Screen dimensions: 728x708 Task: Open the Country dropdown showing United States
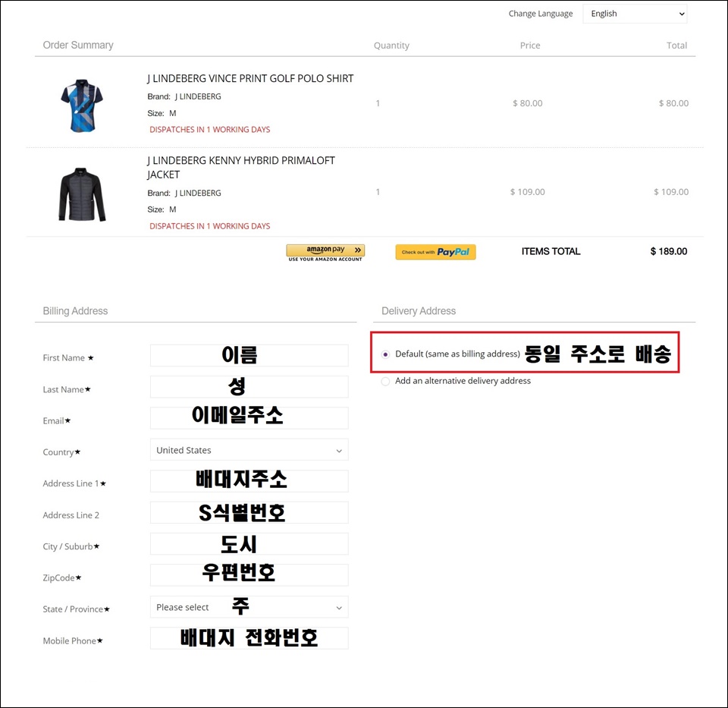pyautogui.click(x=249, y=450)
